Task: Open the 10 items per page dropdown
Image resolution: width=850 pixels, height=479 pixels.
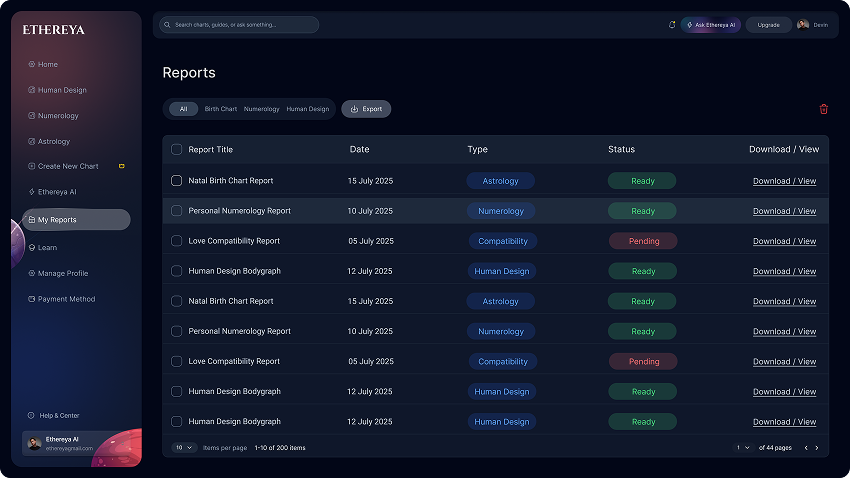Action: pos(184,448)
